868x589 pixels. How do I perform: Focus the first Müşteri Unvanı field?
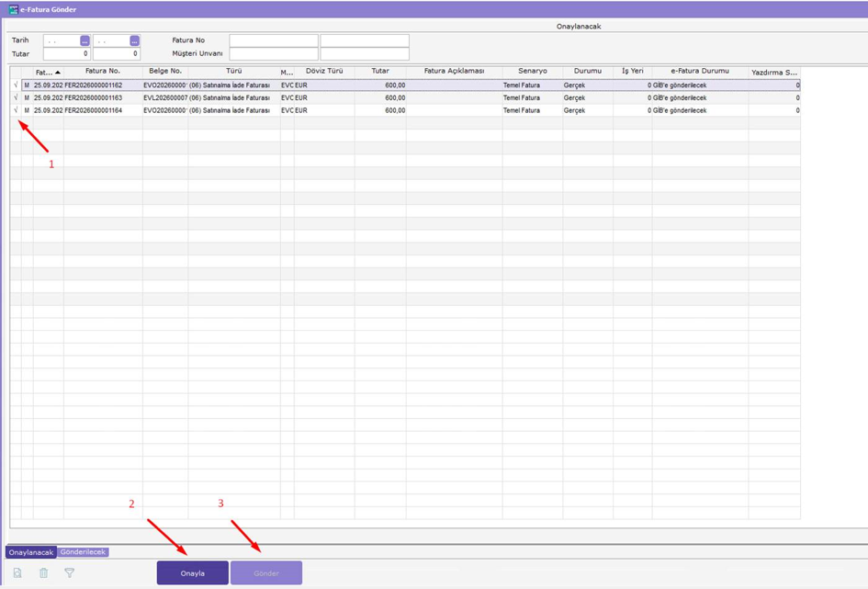tap(274, 53)
